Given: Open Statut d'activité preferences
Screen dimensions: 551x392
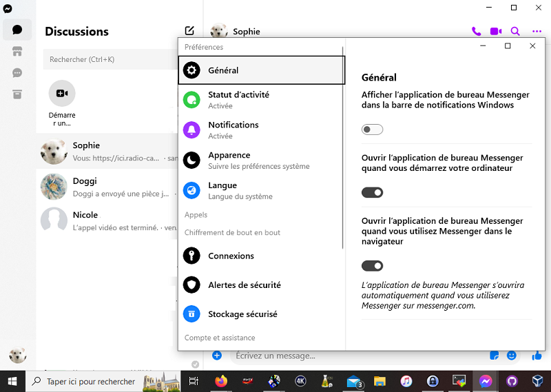Looking at the screenshot, I should pyautogui.click(x=238, y=100).
